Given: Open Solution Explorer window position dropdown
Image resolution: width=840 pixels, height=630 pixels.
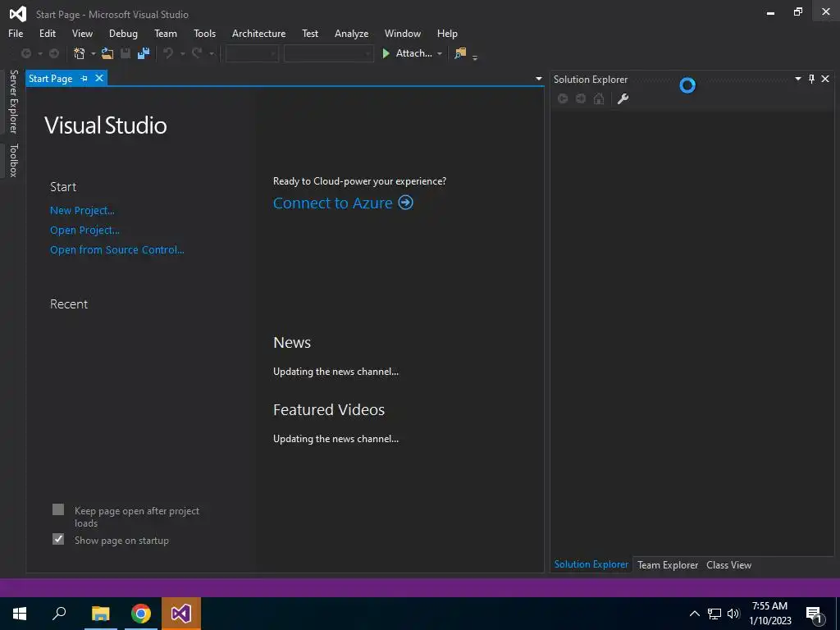Looking at the screenshot, I should click(x=797, y=79).
